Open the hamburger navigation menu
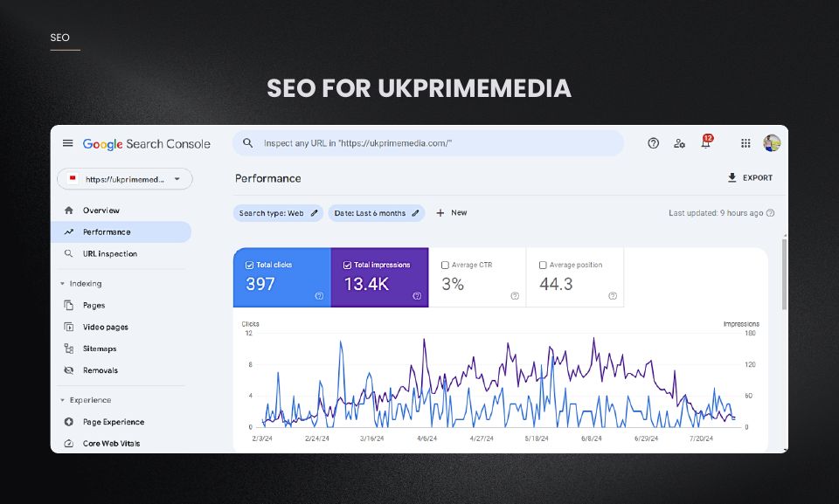The height and width of the screenshot is (504, 839). tap(67, 143)
